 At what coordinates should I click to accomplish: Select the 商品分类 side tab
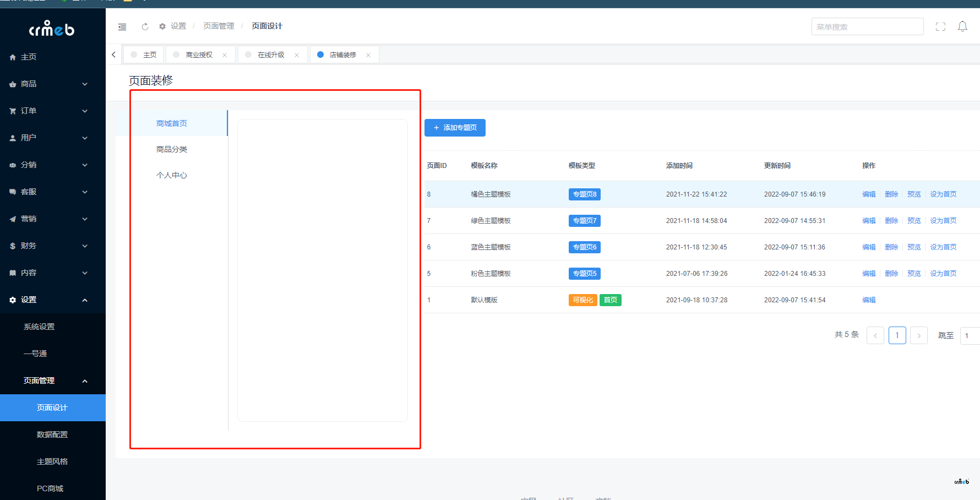click(x=172, y=149)
